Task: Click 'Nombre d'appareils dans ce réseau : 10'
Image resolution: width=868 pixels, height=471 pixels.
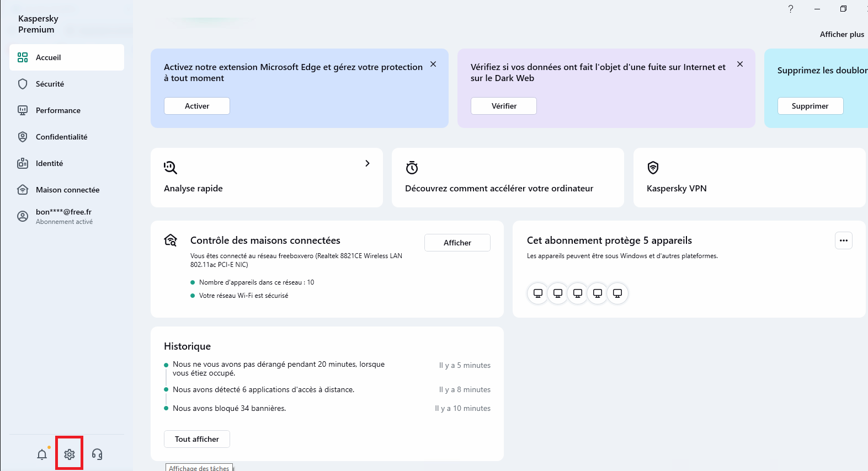Action: pos(257,282)
